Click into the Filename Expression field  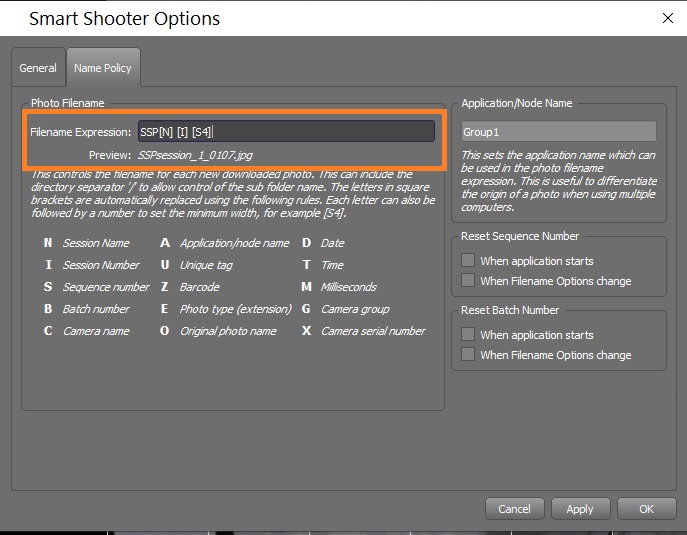[286, 131]
